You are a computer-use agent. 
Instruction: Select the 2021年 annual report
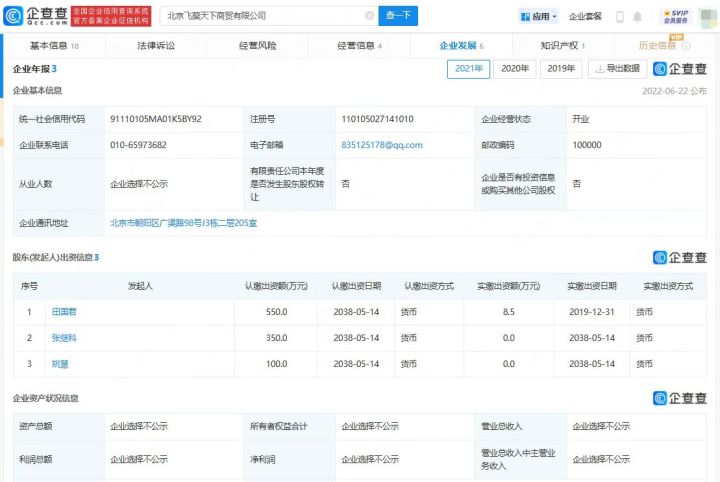coord(468,69)
